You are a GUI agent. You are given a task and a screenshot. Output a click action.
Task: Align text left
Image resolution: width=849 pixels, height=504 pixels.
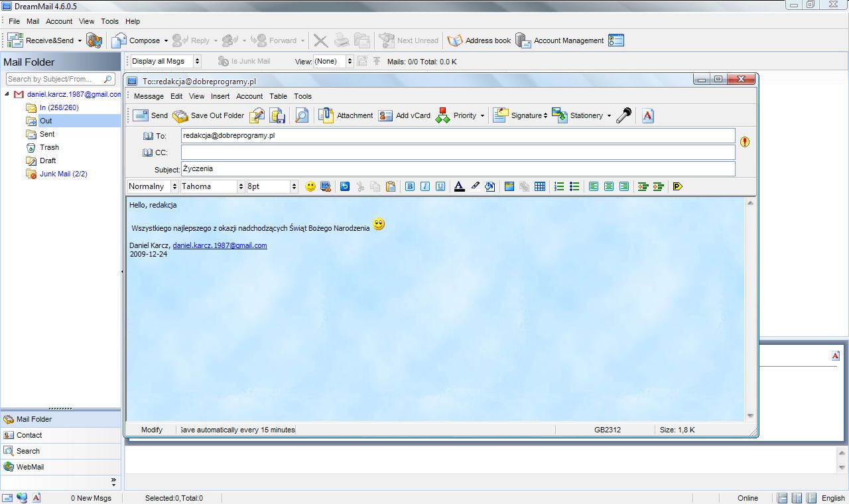[594, 186]
